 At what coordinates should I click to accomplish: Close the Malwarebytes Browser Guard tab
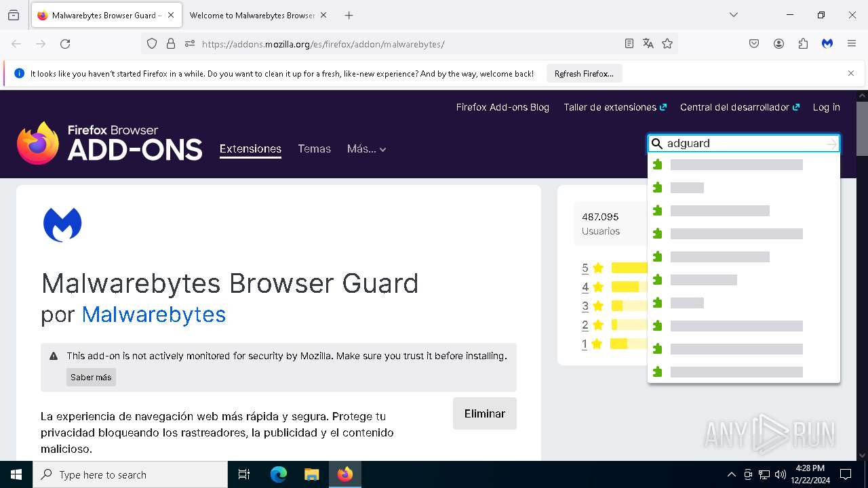click(170, 15)
